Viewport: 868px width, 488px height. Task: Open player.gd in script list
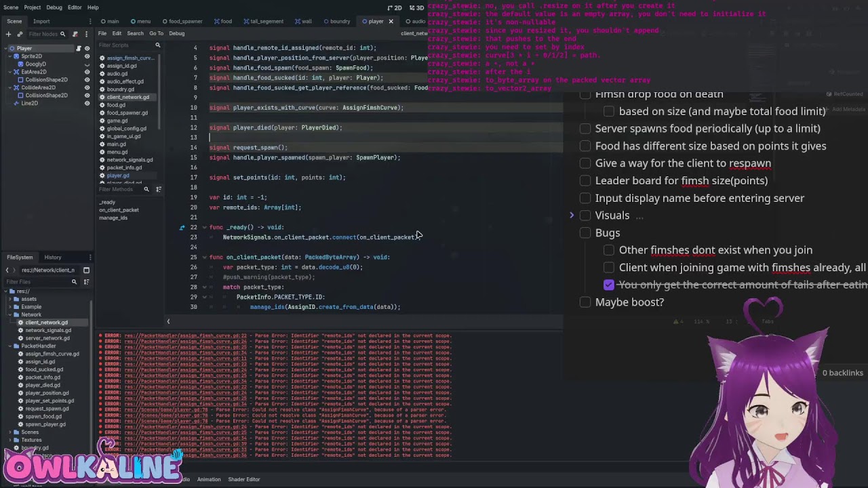[117, 176]
